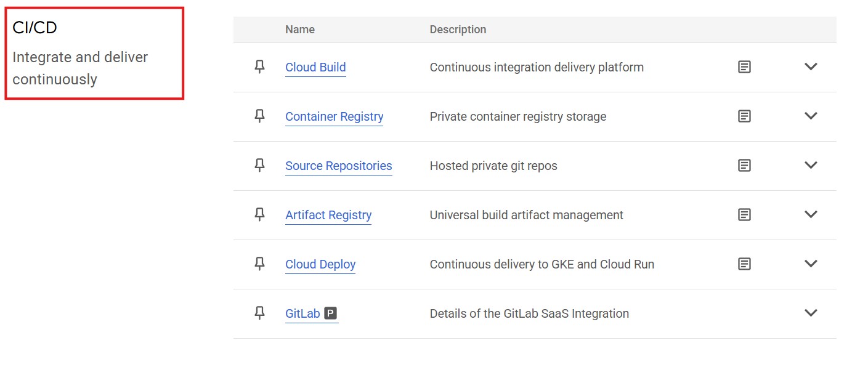Open Artifact Registry documentation icon

[x=744, y=215]
